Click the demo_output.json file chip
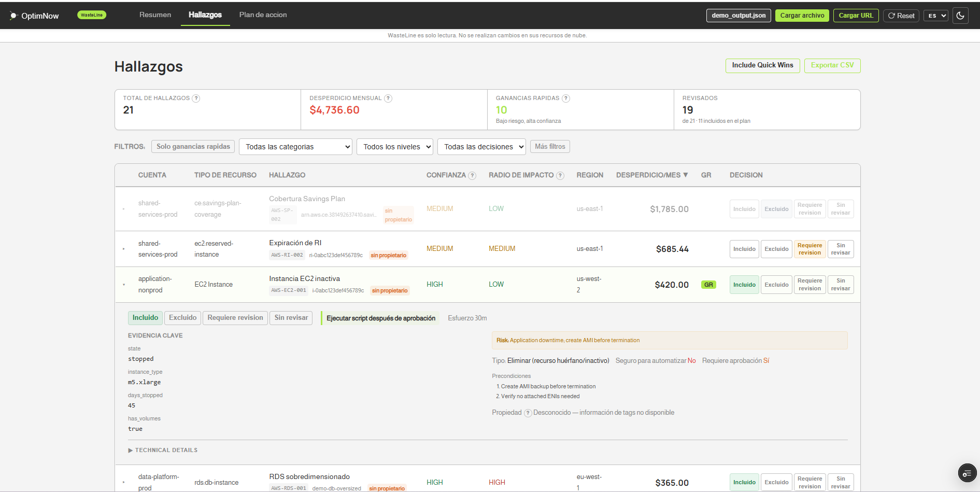 point(738,16)
